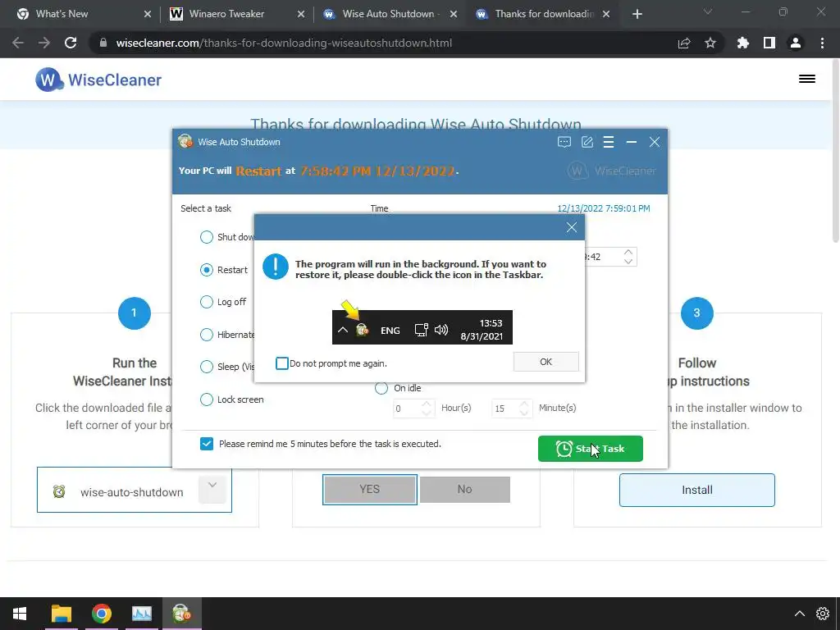Open Chrome from the taskbar

tap(101, 614)
